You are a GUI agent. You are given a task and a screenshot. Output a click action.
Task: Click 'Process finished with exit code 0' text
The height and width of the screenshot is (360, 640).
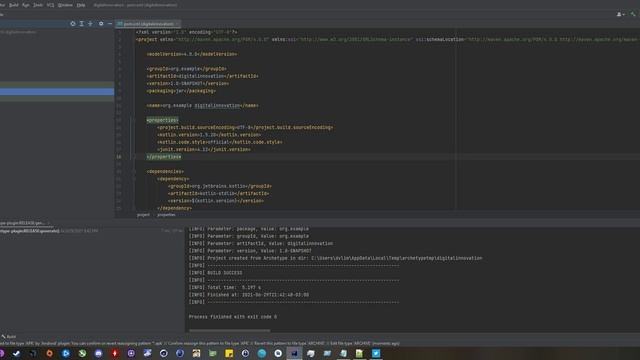click(233, 317)
